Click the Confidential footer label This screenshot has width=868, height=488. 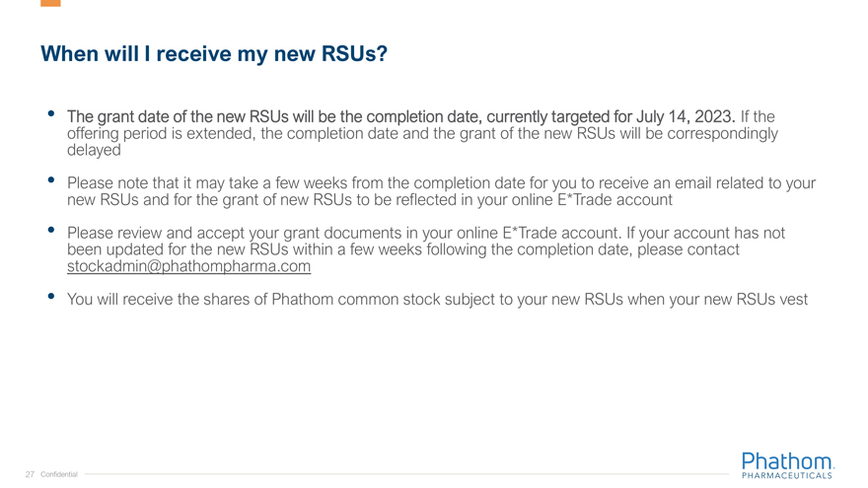[59, 474]
